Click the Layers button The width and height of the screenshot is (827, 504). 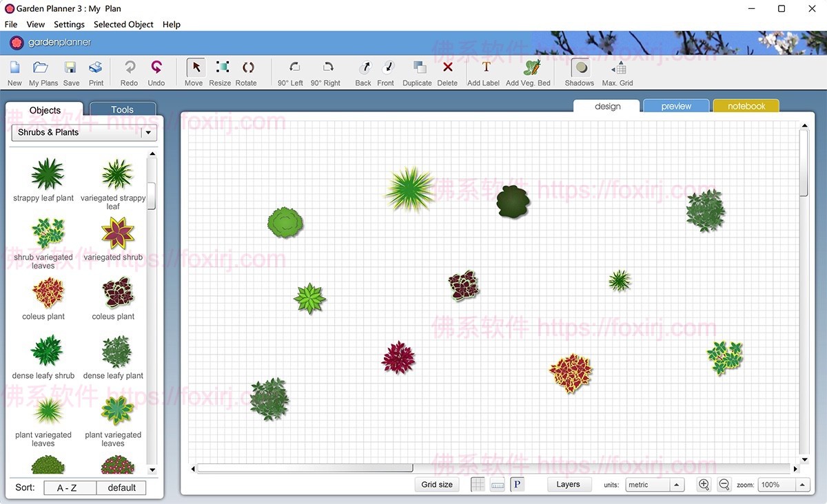coord(568,485)
